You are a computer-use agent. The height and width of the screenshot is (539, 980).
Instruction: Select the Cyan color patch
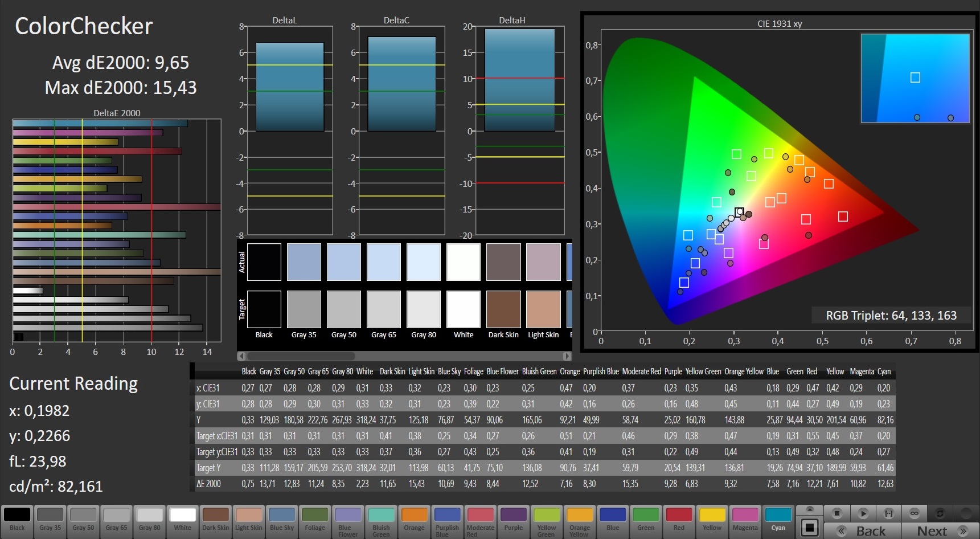click(x=778, y=519)
